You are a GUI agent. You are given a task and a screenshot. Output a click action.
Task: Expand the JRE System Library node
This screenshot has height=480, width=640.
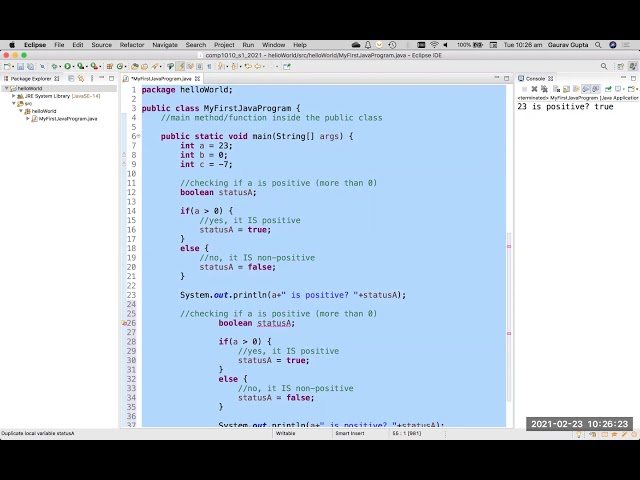(x=13, y=96)
